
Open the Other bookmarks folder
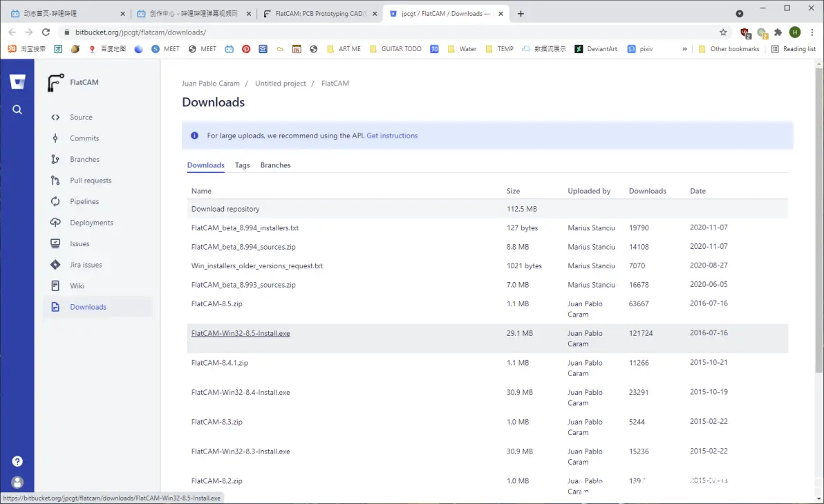(x=729, y=49)
